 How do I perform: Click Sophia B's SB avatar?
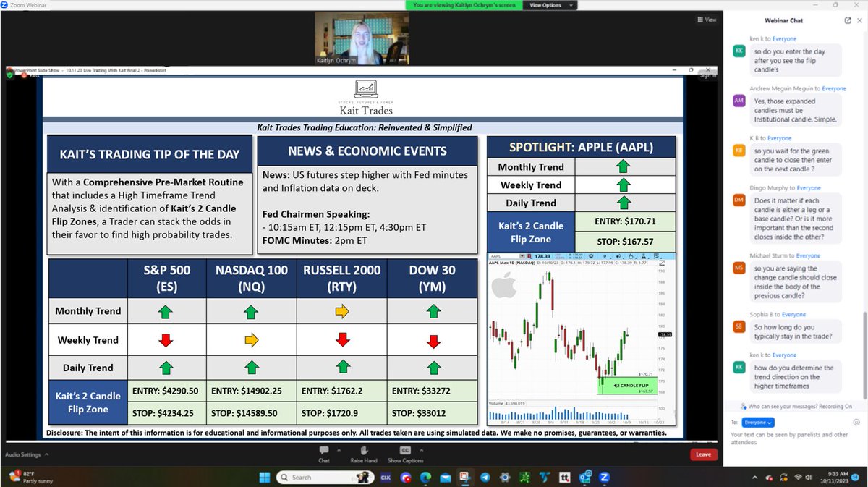pos(739,326)
